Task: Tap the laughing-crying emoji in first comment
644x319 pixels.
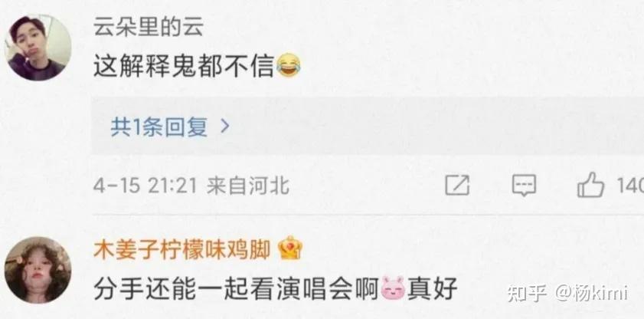Action: [x=289, y=67]
